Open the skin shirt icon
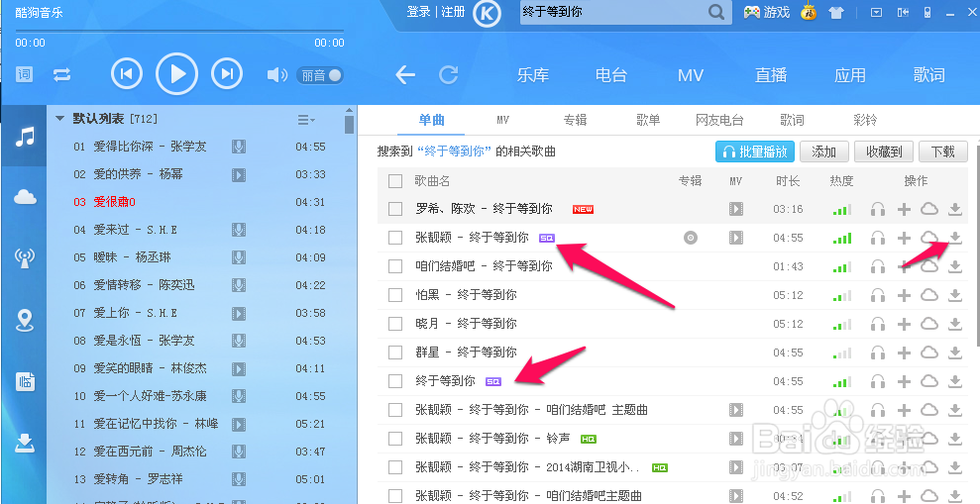 pos(836,13)
